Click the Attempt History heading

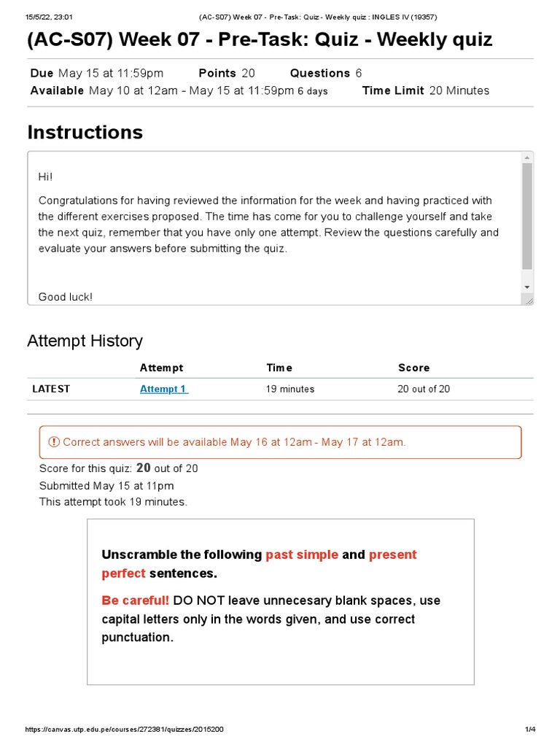(x=85, y=341)
